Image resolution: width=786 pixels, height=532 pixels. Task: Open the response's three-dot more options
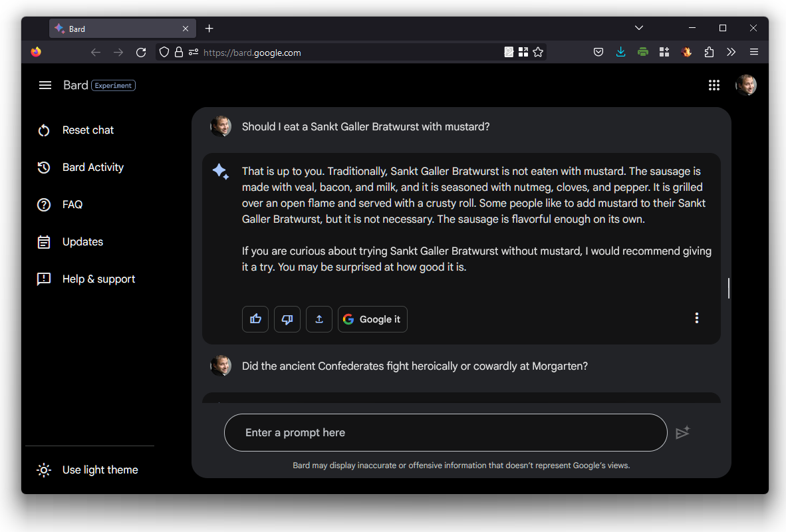696,318
